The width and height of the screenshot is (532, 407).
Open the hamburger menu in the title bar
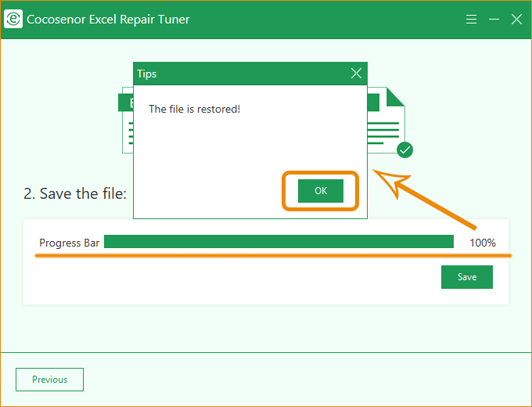pos(471,20)
